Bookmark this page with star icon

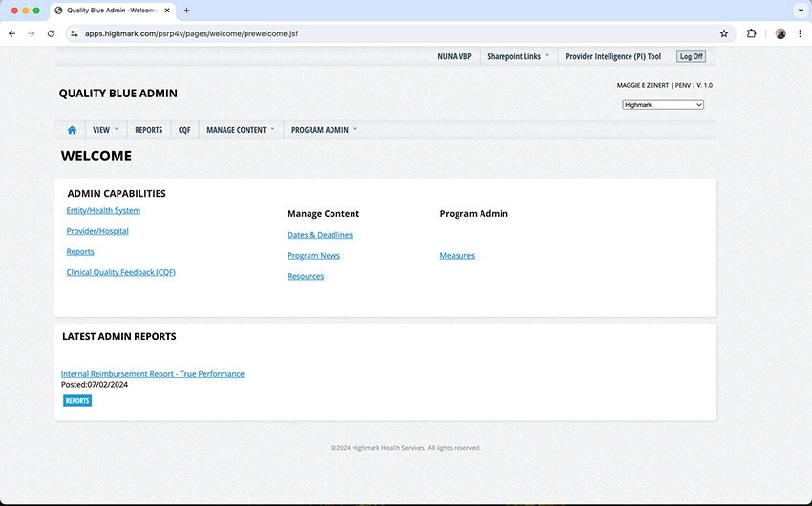point(724,33)
